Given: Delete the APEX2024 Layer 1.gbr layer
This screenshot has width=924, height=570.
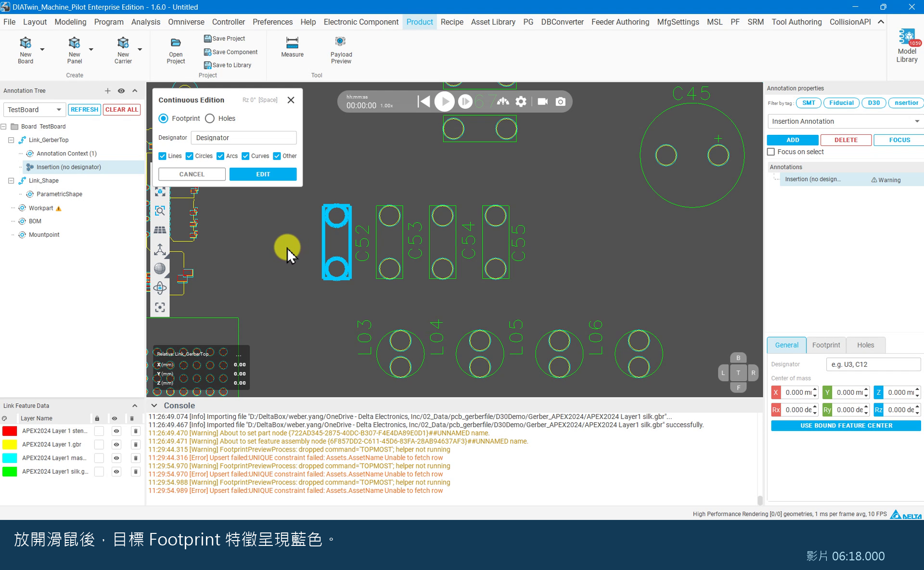Looking at the screenshot, I should [x=136, y=444].
